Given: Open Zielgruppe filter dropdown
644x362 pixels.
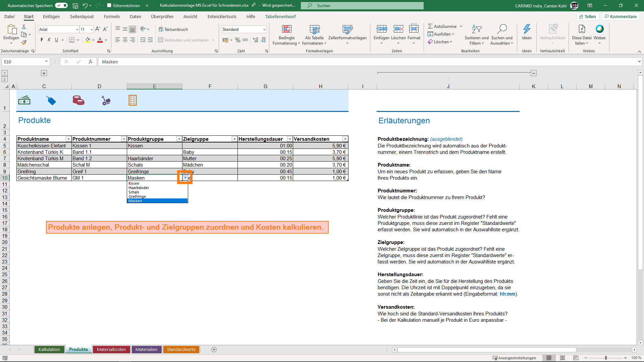Looking at the screenshot, I should pyautogui.click(x=234, y=139).
